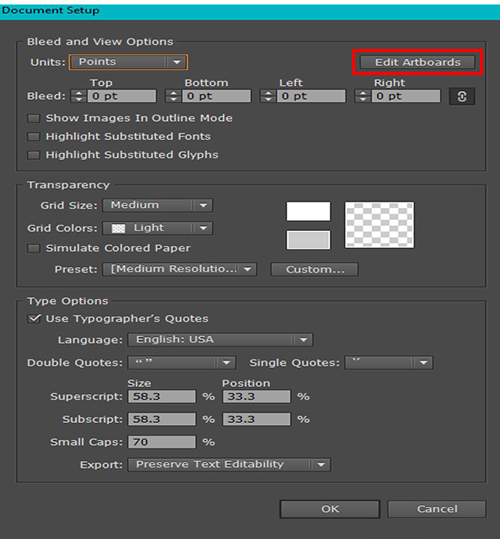Open the Grid Colors dropdown
500x539 pixels.
click(158, 228)
